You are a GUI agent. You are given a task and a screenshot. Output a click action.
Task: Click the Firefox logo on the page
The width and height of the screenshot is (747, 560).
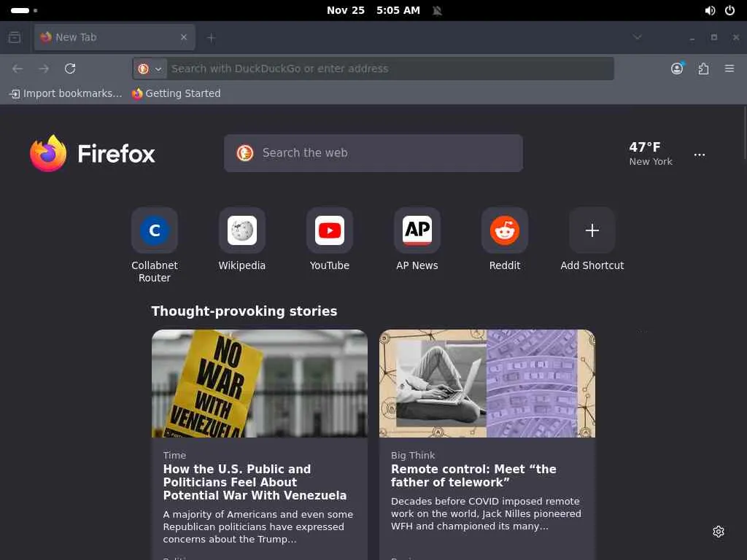pyautogui.click(x=93, y=153)
